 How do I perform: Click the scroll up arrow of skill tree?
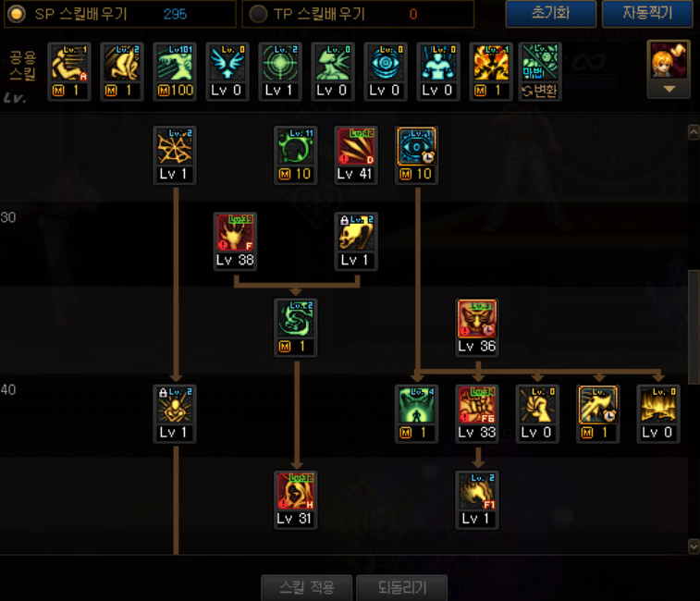pos(694,132)
